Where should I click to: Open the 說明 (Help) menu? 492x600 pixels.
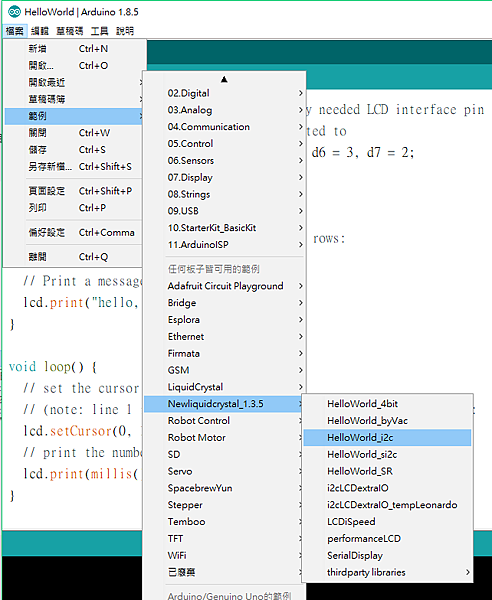point(125,31)
